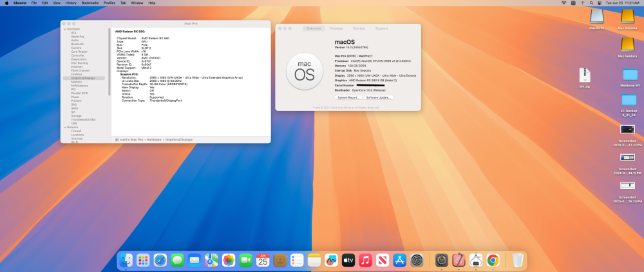Open Google Chrome in the Dock
Viewport: 644px width, 272px height.
coord(493,260)
